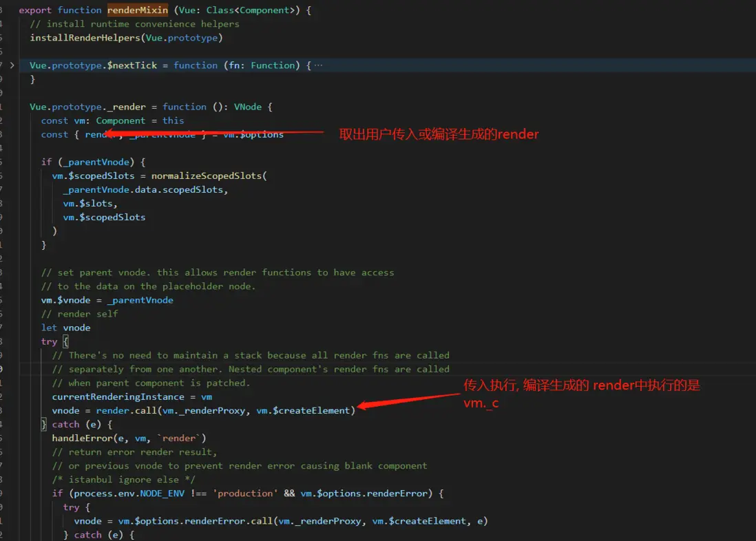Click Vue.prototype argument inside installRenderHelpers
Image resolution: width=756 pixels, height=541 pixels.
182,38
